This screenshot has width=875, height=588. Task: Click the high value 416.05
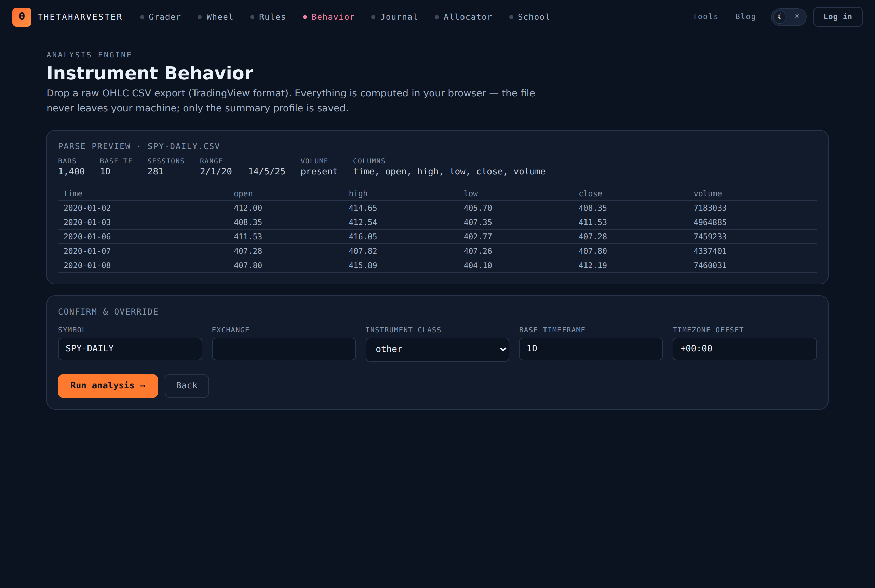point(363,237)
